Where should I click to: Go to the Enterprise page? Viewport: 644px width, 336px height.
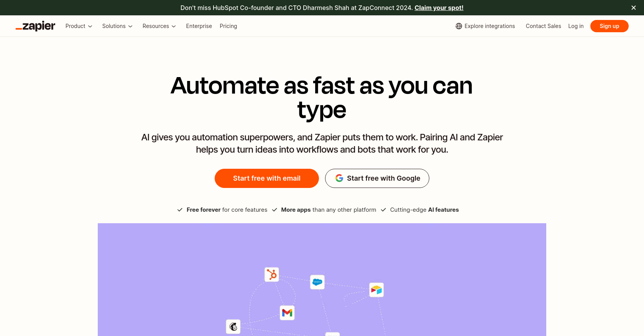199,26
